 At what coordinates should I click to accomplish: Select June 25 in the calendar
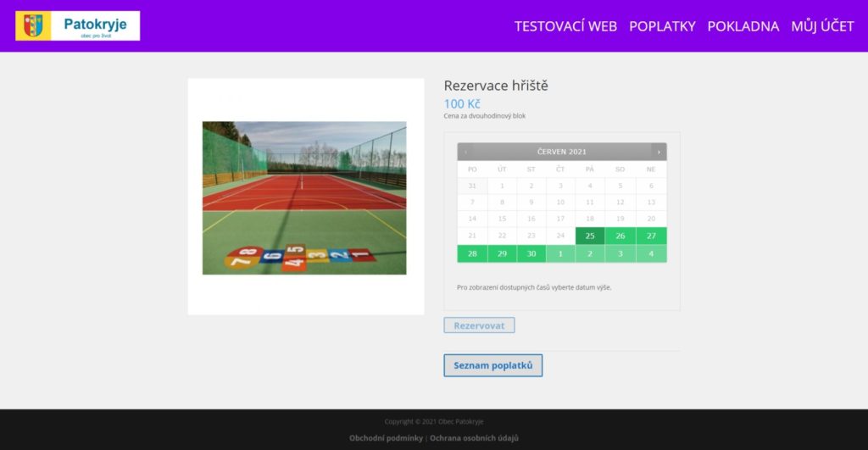(590, 236)
